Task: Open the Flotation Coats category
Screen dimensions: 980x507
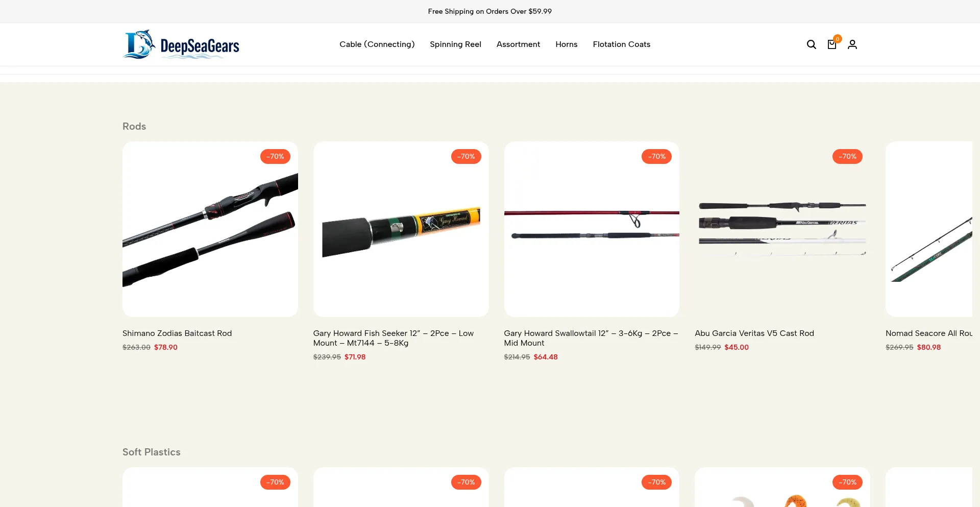Action: coord(622,44)
